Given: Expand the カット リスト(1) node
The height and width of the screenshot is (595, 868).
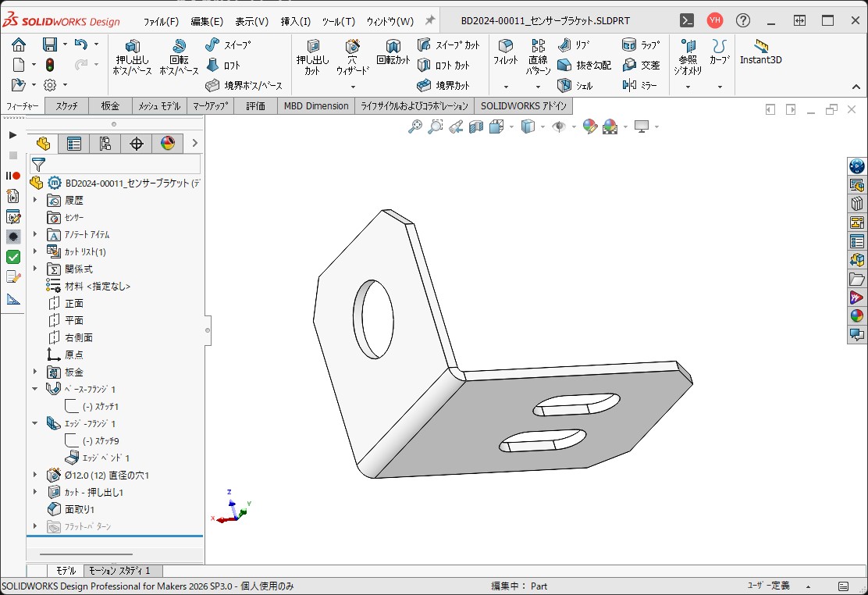Looking at the screenshot, I should point(35,251).
